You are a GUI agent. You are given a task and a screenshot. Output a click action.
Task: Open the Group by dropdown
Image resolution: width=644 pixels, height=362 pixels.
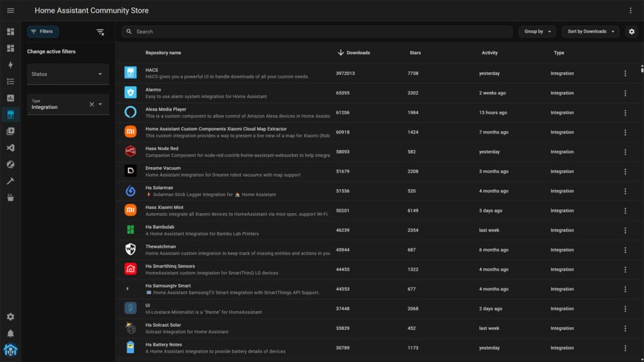(537, 31)
